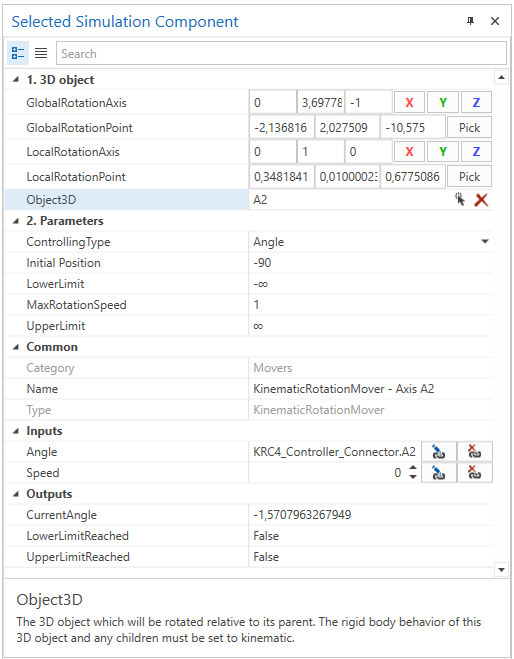This screenshot has height=659, width=514.
Task: Set LocalRotationAxis to X
Action: [409, 151]
